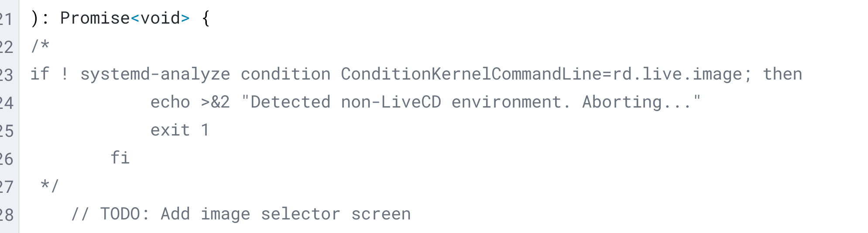Click the opening curly brace after Promise<void>
The height and width of the screenshot is (233, 868).
click(x=206, y=19)
